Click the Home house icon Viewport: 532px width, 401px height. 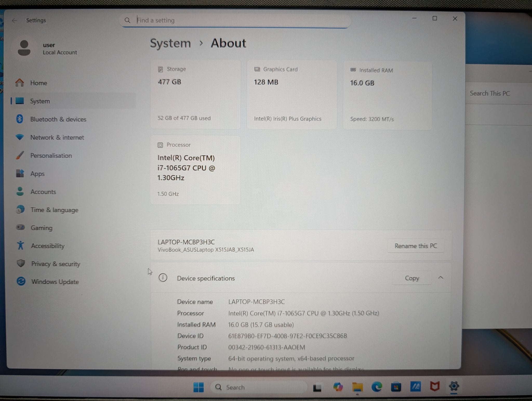[x=19, y=83]
